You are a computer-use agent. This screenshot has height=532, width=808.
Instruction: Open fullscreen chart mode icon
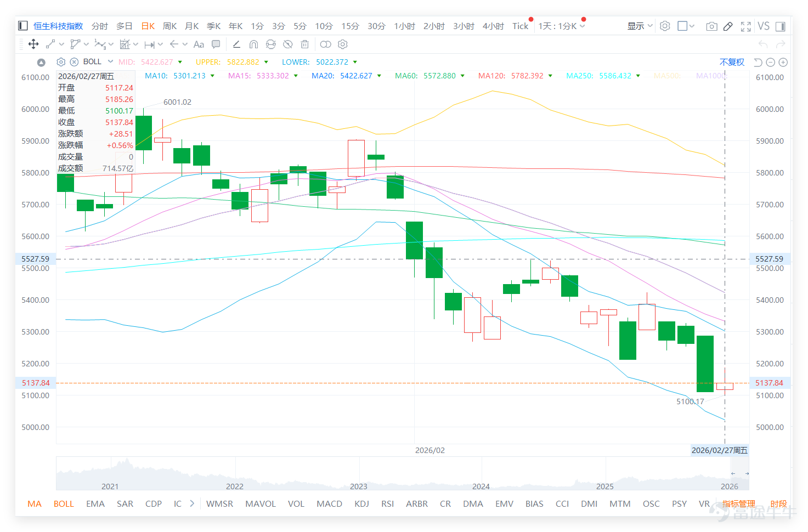(746, 26)
